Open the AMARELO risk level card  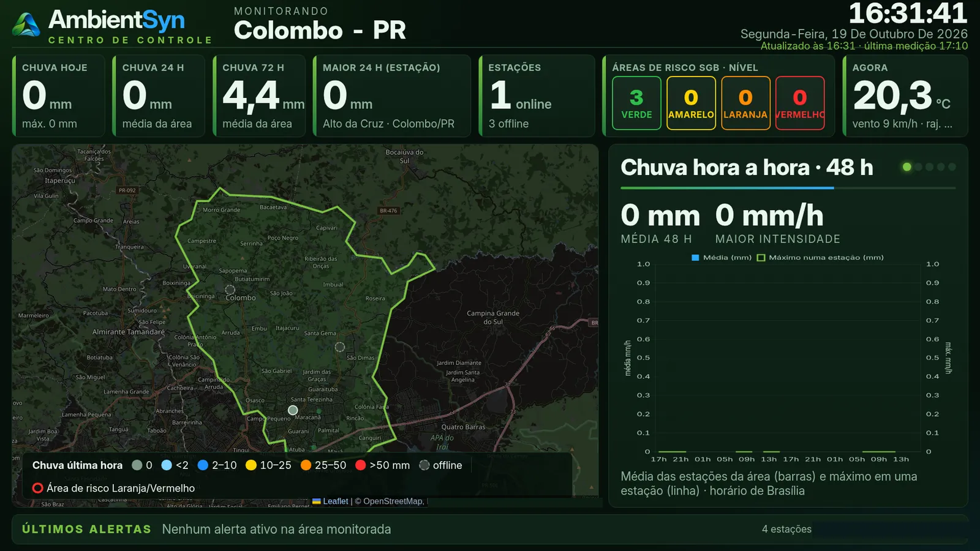tap(691, 103)
